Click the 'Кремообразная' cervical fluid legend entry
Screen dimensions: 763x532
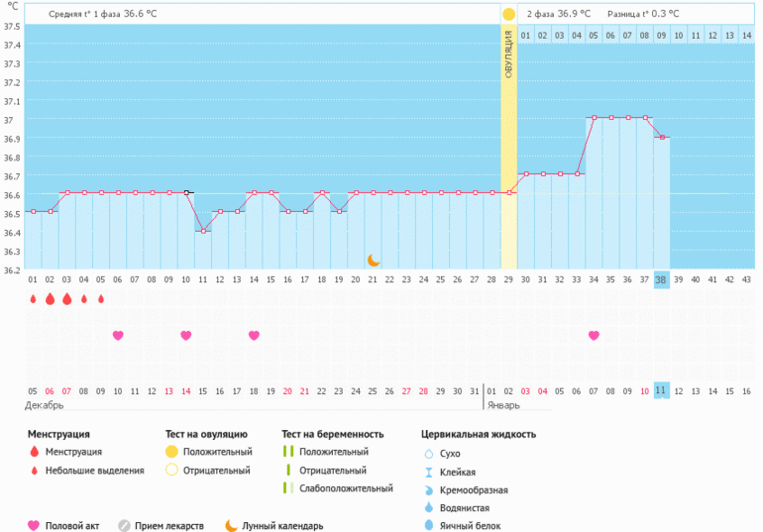pos(474,489)
